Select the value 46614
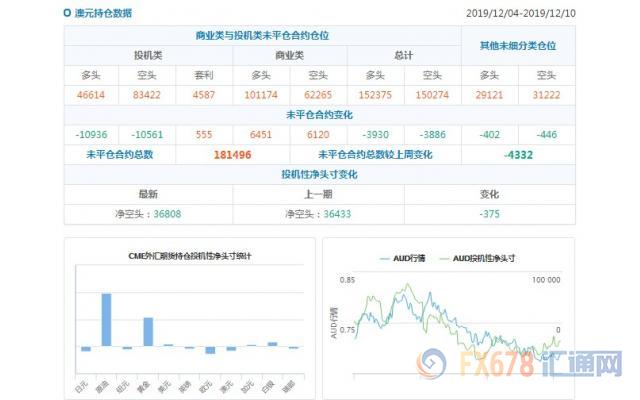 point(91,95)
